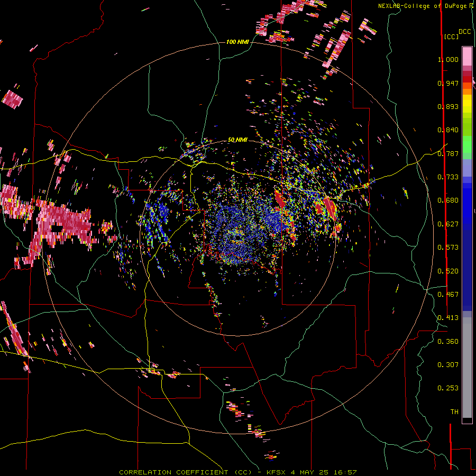This screenshot has height=476, width=476.
Task: Pick the red-orange segment of the color bar
Action: (467, 86)
